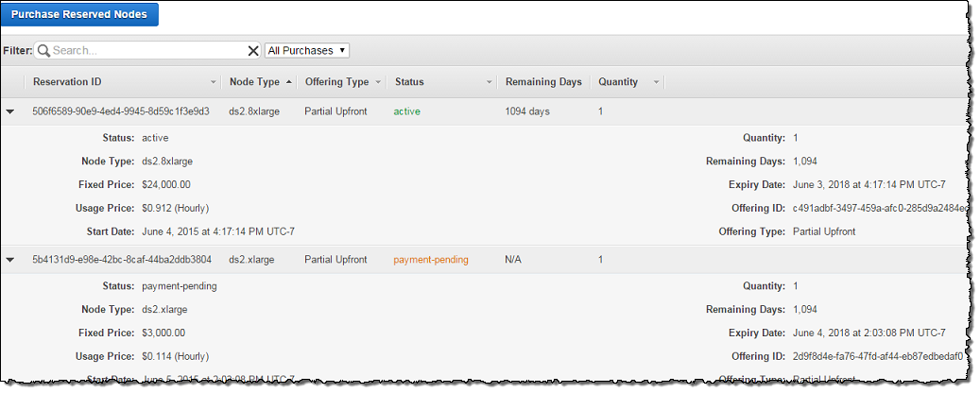
Task: Click reservation ID 506f6589-90e9-4ed4-9945-8d59c1f3e9d3
Action: click(121, 111)
